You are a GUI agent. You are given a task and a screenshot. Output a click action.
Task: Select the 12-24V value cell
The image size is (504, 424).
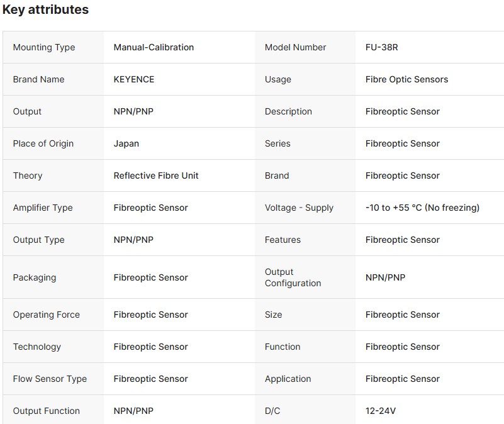click(x=381, y=411)
